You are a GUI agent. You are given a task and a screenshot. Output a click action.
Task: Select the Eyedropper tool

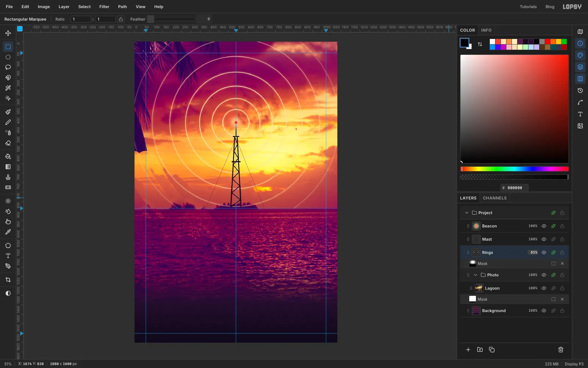[8, 232]
